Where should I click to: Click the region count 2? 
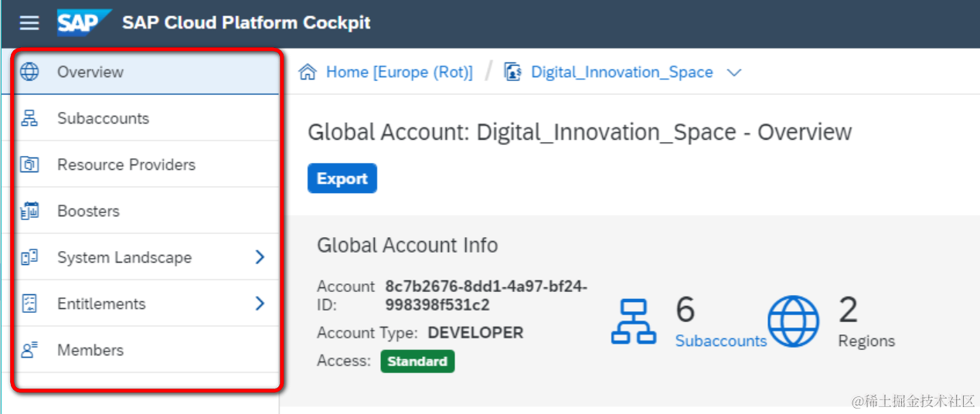tap(849, 310)
